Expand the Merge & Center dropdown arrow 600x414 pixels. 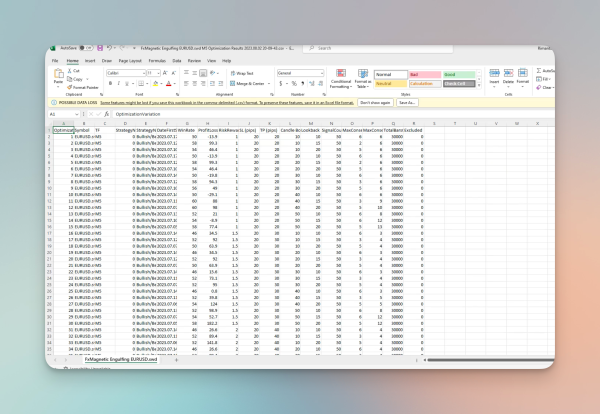point(269,83)
